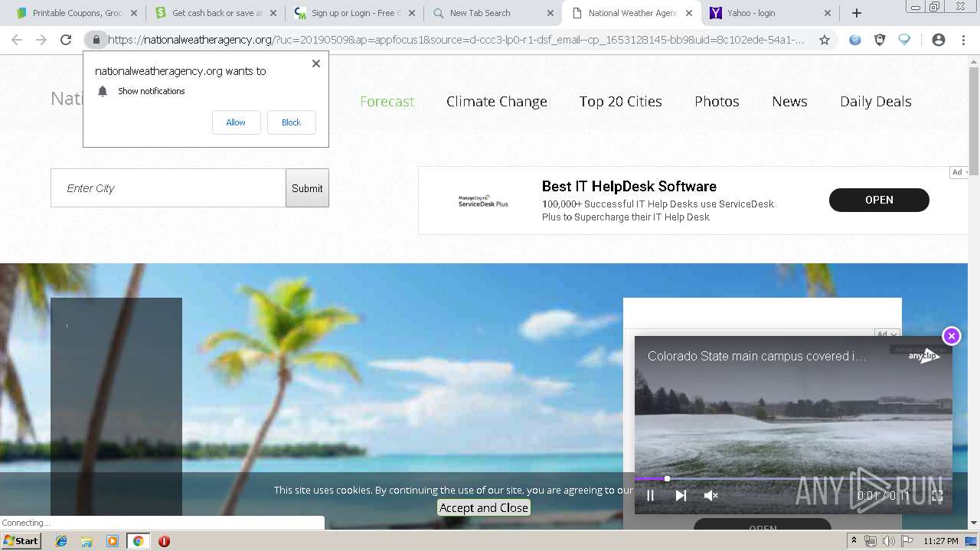This screenshot has height=551, width=980.
Task: Close the National Weather Agency tab
Action: [x=689, y=13]
